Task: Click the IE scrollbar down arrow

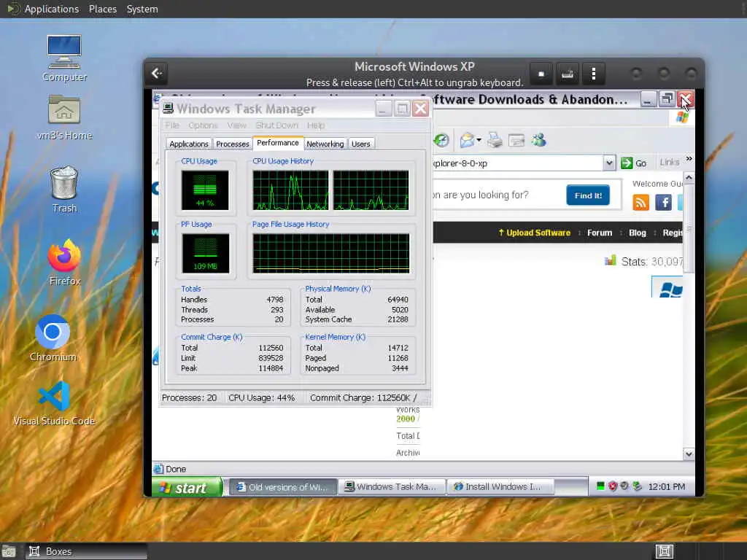Action: 689,454
